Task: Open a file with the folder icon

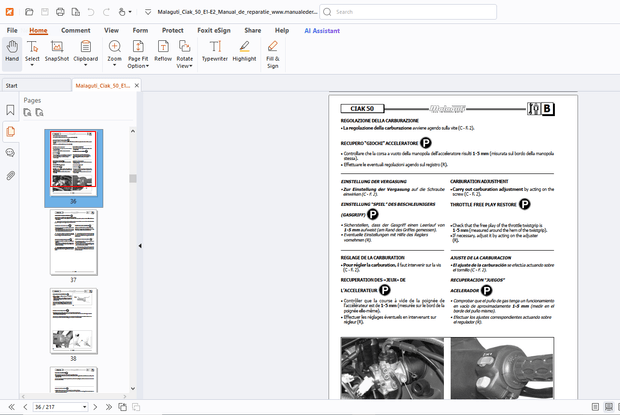Action: coord(29,12)
